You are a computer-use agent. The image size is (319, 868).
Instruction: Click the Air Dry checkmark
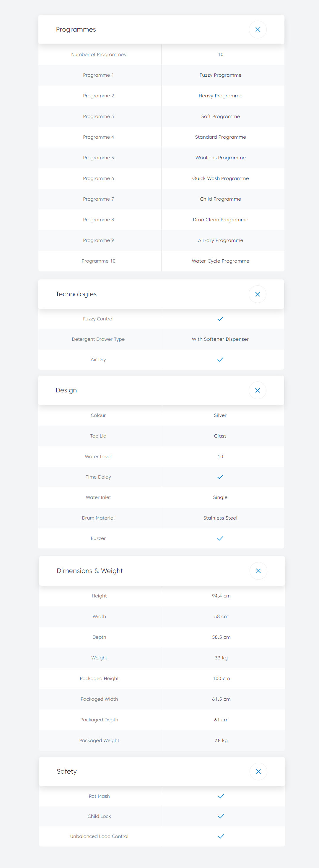(220, 360)
